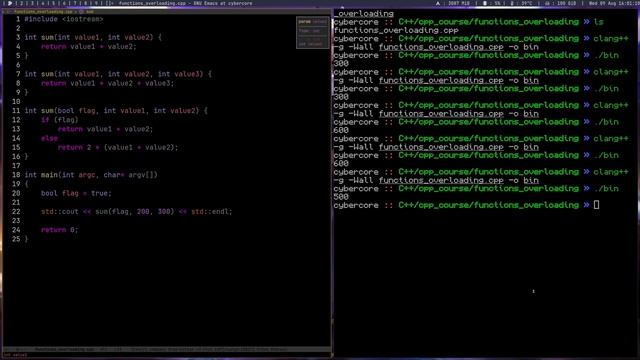Viewport: 640px width, 360px height.
Task: Click the Emacs breadcrumb header file name
Action: click(x=43, y=12)
